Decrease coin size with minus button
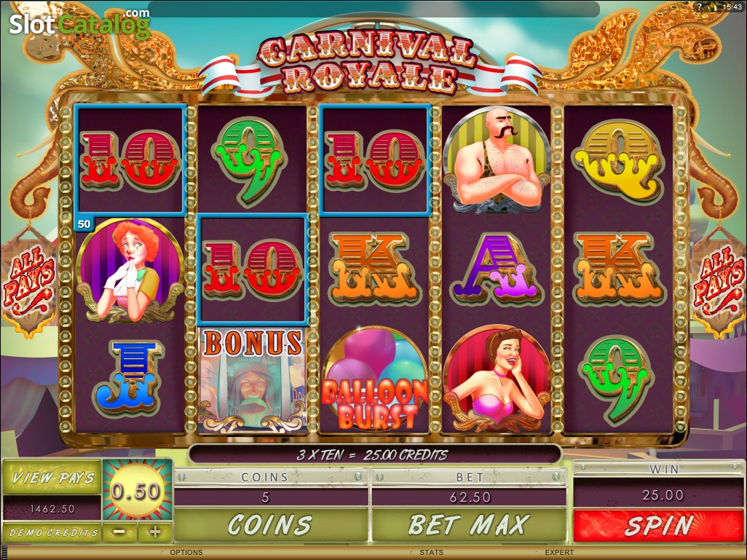The image size is (747, 560). click(119, 532)
